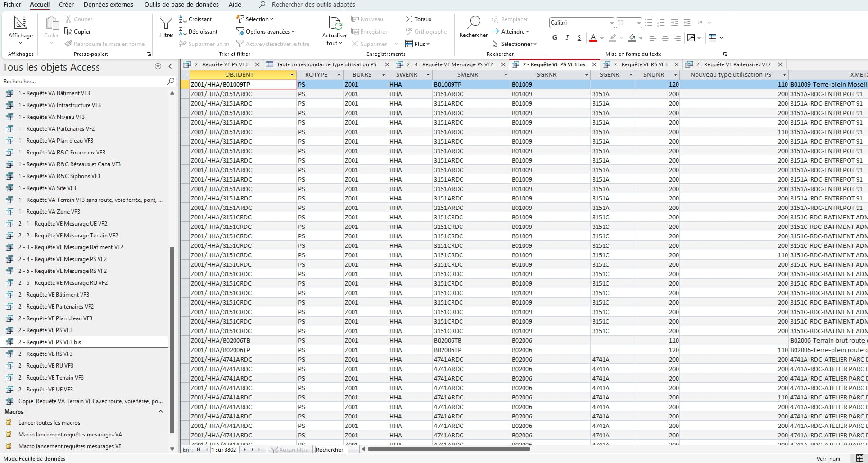868x463 pixels.
Task: Collapse the Macros group in navigation pane
Action: [x=161, y=412]
